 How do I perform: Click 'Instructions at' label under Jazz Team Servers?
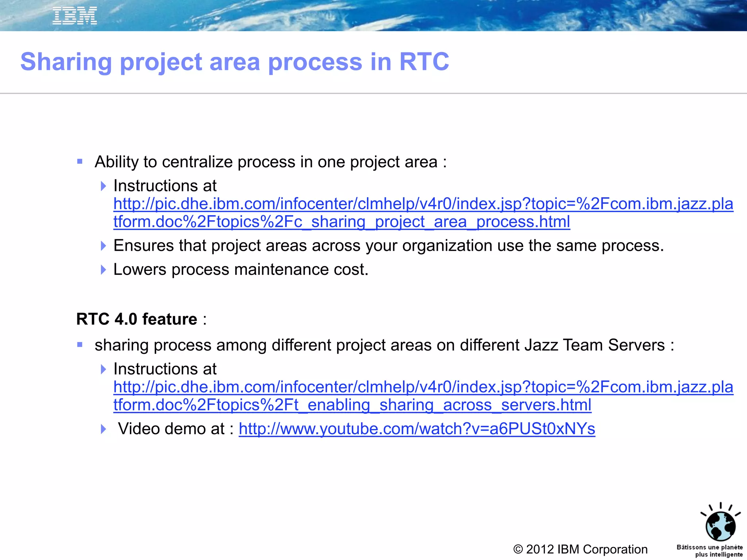pyautogui.click(x=165, y=369)
